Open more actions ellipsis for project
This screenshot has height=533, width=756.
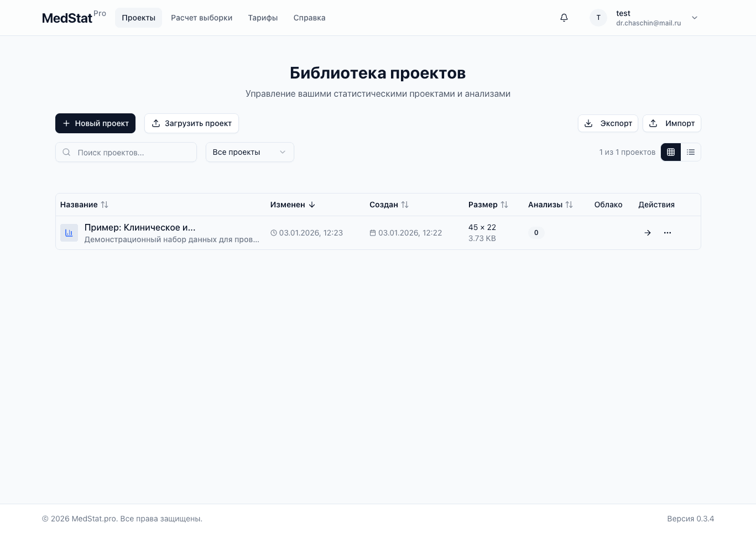tap(668, 233)
